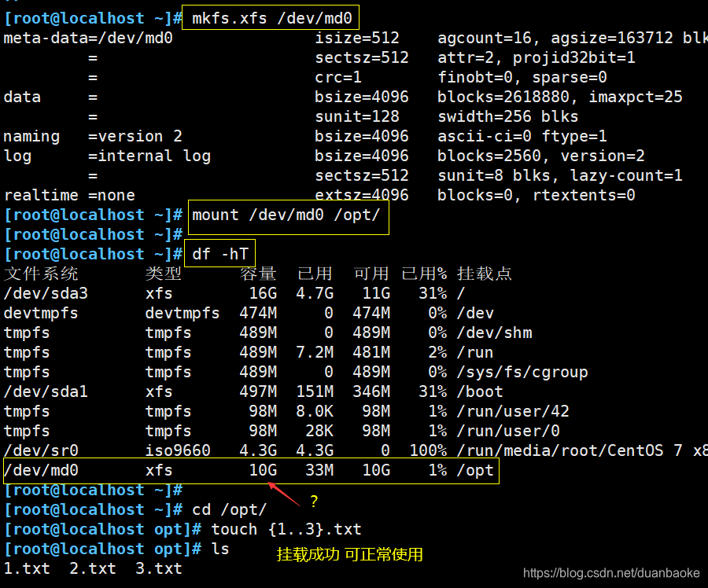This screenshot has height=588, width=708.
Task: Click the 'touch {1..3}.txt' command
Action: (286, 529)
